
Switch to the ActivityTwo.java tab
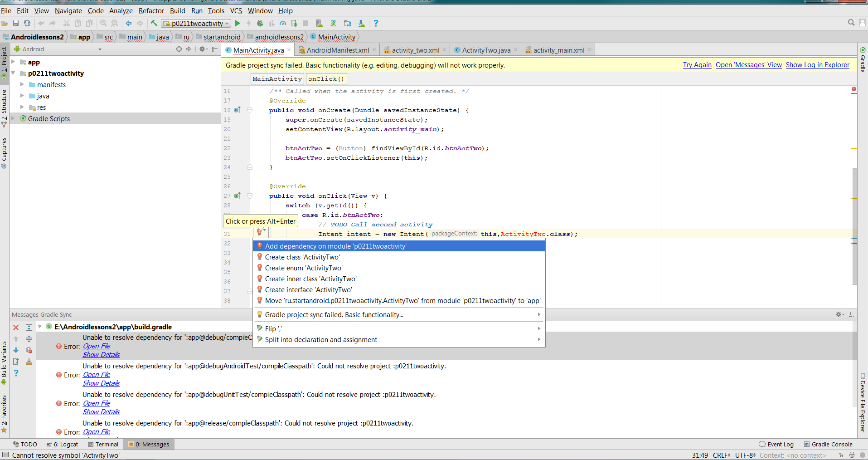pyautogui.click(x=486, y=50)
